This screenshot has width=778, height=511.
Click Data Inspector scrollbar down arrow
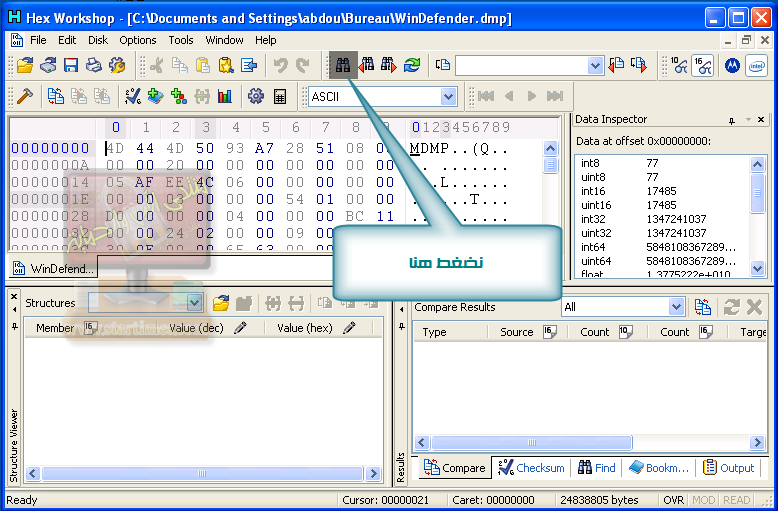pyautogui.click(x=757, y=268)
